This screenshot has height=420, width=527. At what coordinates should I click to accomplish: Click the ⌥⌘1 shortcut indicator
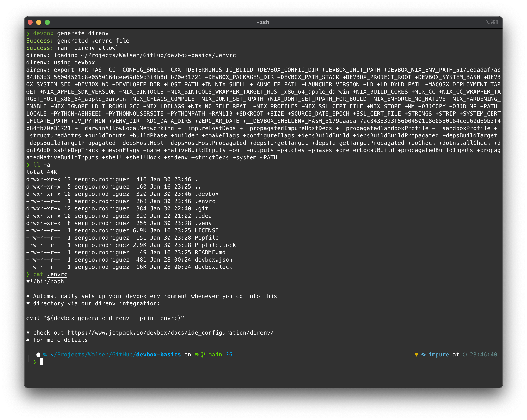click(491, 22)
